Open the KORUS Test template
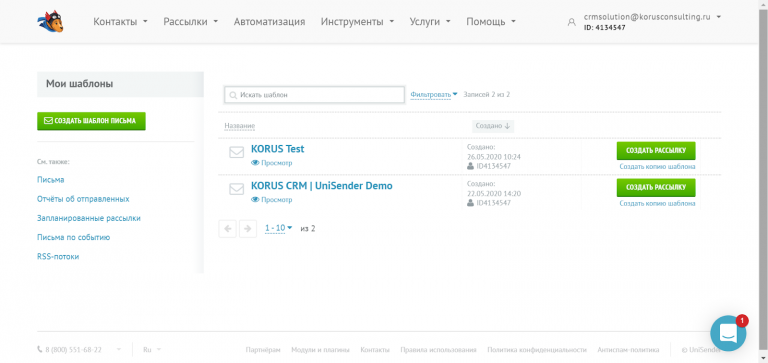The height and width of the screenshot is (363, 768). click(277, 149)
